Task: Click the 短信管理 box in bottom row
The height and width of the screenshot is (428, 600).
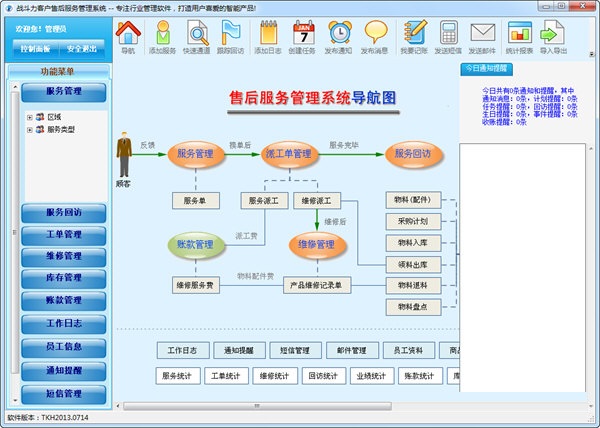Action: click(x=295, y=350)
